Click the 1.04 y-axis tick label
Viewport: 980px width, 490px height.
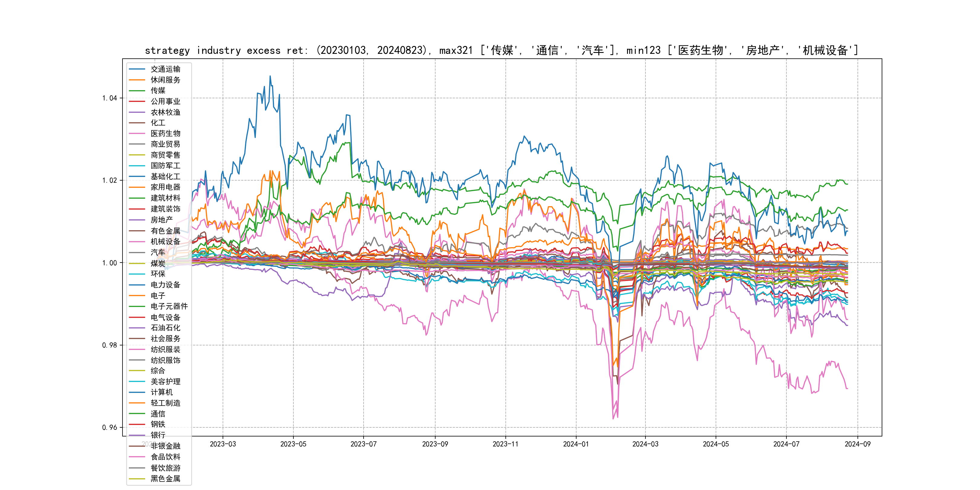pyautogui.click(x=109, y=98)
